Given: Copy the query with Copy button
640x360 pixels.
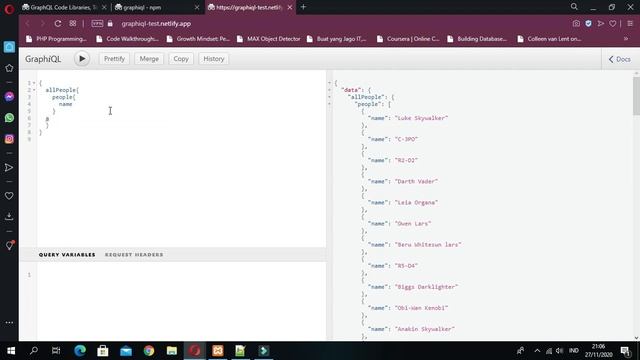Looking at the screenshot, I should tap(181, 59).
